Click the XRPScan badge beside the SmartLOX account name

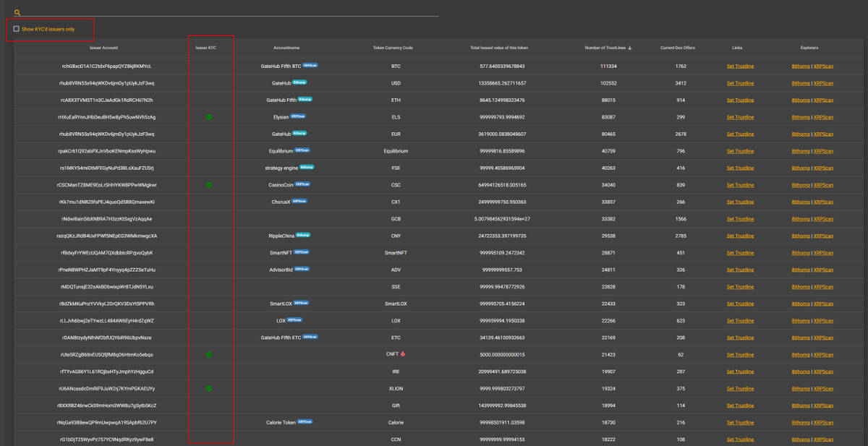[x=299, y=304]
